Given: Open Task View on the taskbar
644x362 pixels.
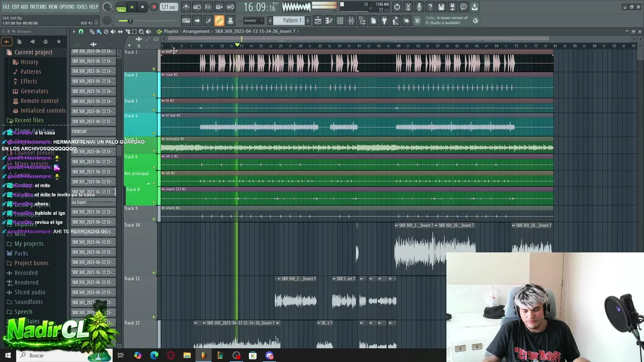Looking at the screenshot, I should tap(121, 355).
